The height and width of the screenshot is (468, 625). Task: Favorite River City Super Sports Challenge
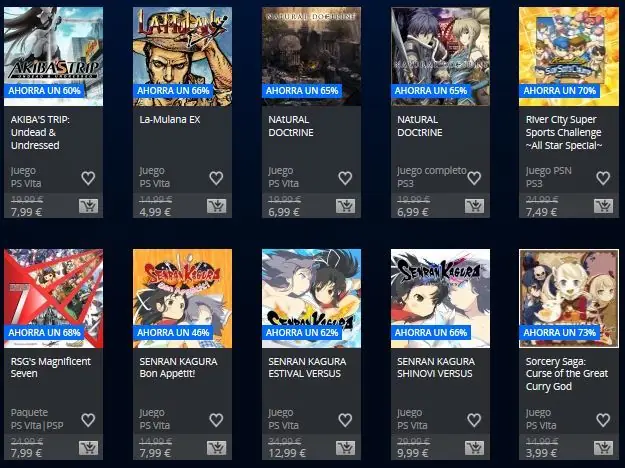[x=603, y=178]
